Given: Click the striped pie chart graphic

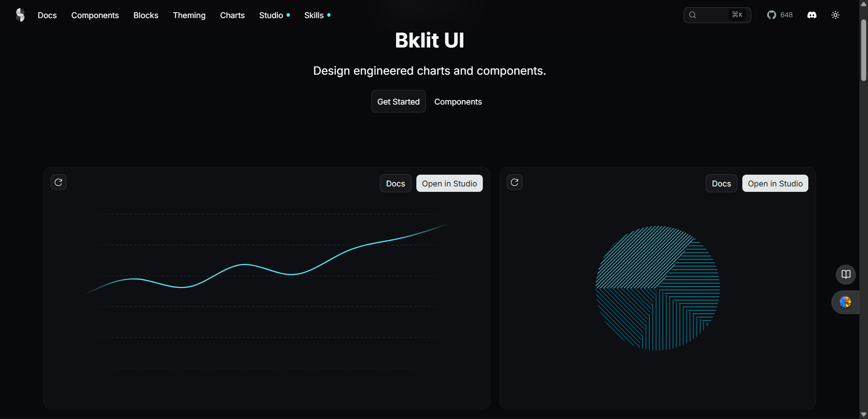Looking at the screenshot, I should [x=657, y=288].
